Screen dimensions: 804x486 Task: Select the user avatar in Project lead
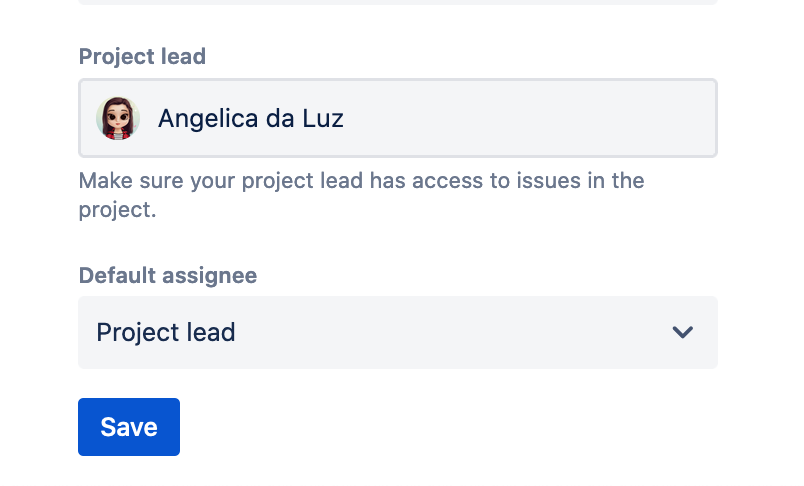click(118, 119)
